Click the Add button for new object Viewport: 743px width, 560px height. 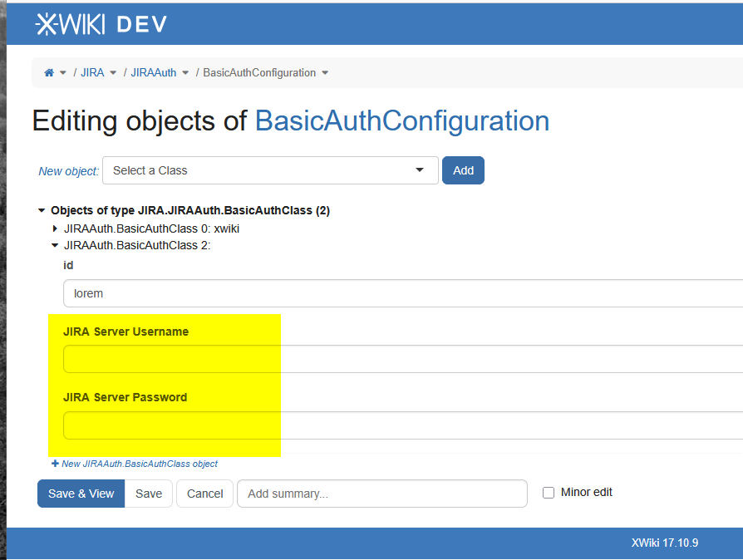(x=463, y=170)
